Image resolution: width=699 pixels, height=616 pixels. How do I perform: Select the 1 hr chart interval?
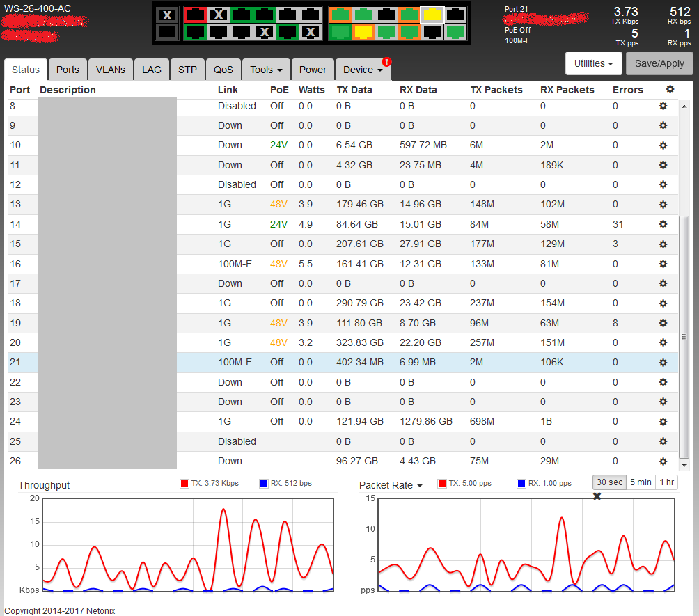click(666, 482)
